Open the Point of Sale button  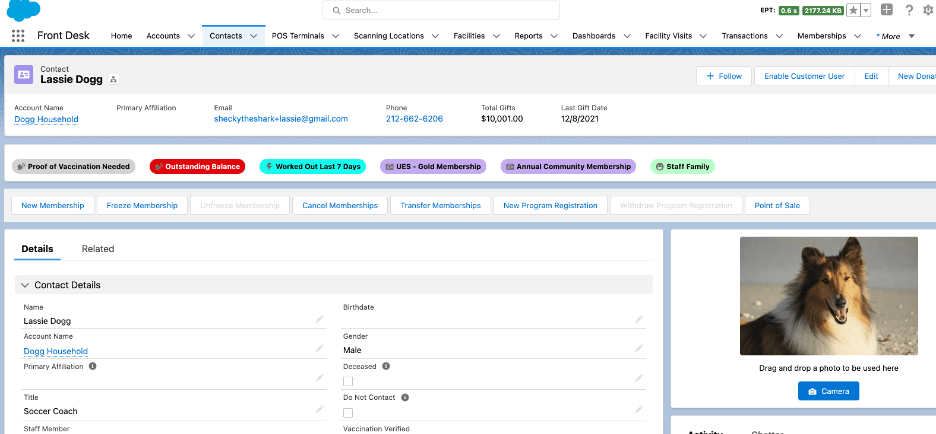(777, 205)
